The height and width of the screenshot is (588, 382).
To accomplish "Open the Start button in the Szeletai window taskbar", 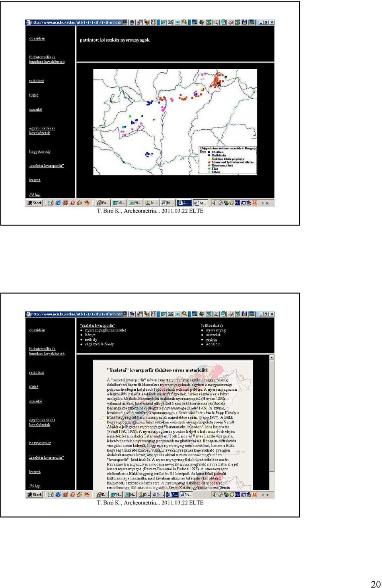I will point(35,495).
